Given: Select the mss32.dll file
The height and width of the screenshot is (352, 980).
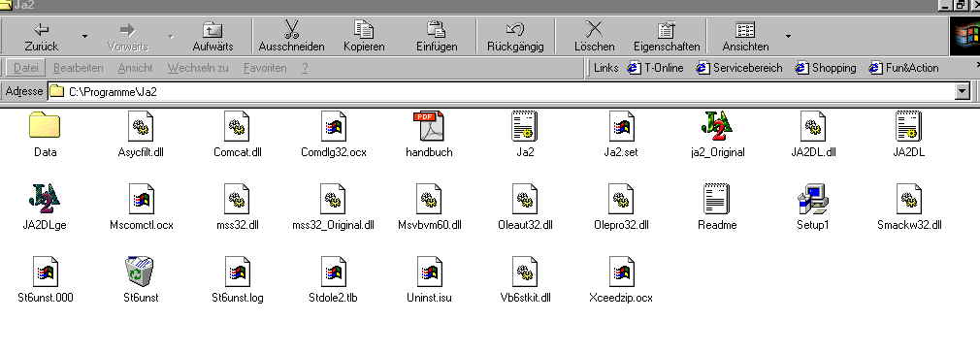Looking at the screenshot, I should tap(237, 207).
